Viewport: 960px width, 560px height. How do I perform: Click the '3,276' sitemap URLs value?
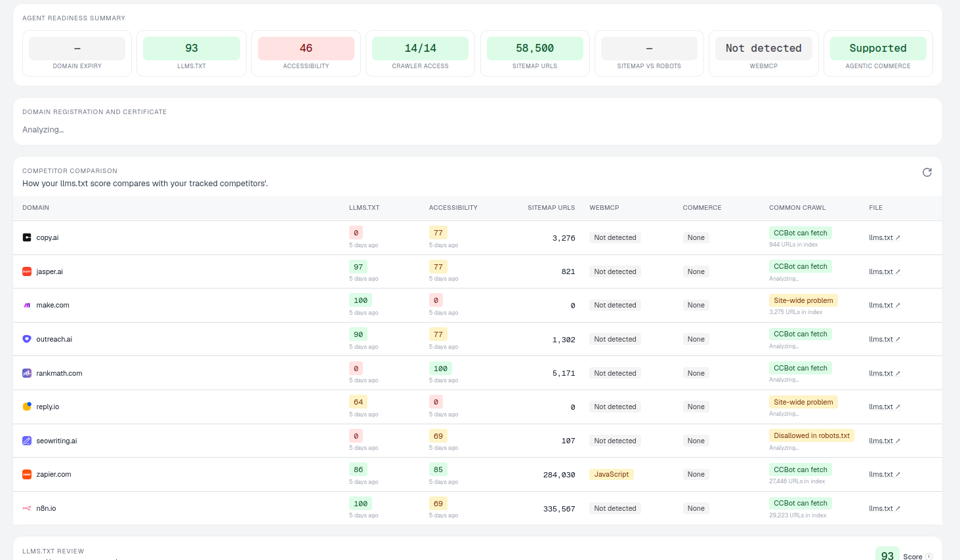tap(564, 238)
